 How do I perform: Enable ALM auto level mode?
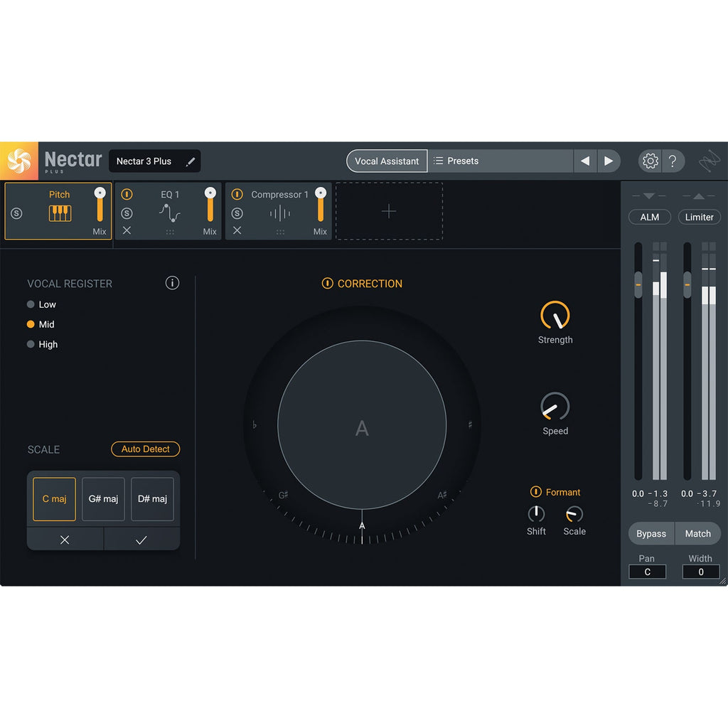pyautogui.click(x=650, y=217)
